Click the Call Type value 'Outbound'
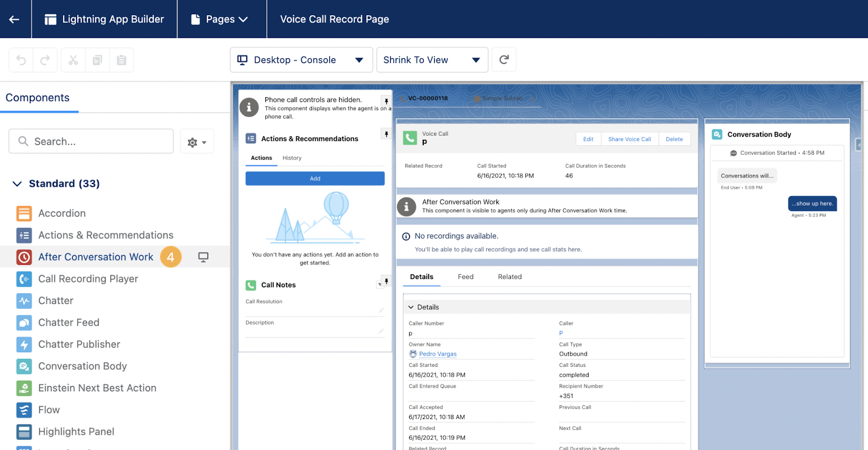Image resolution: width=868 pixels, height=450 pixels. point(573,354)
